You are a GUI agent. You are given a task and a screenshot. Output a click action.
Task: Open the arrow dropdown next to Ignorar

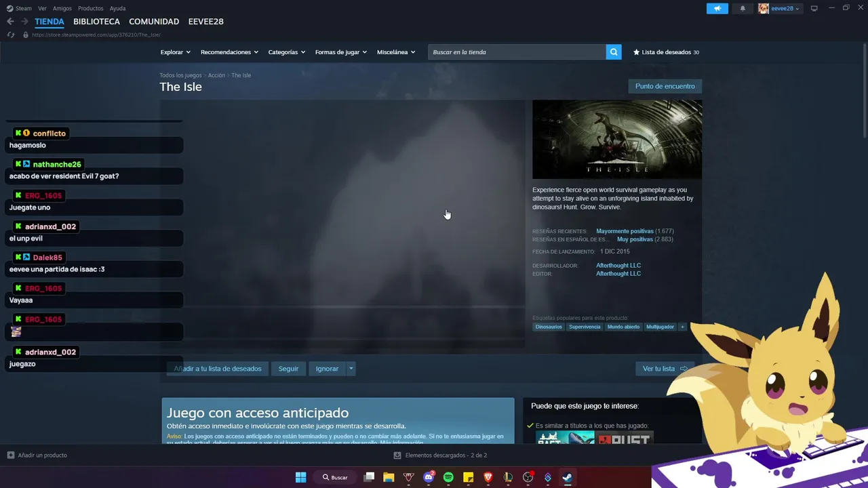(351, 369)
